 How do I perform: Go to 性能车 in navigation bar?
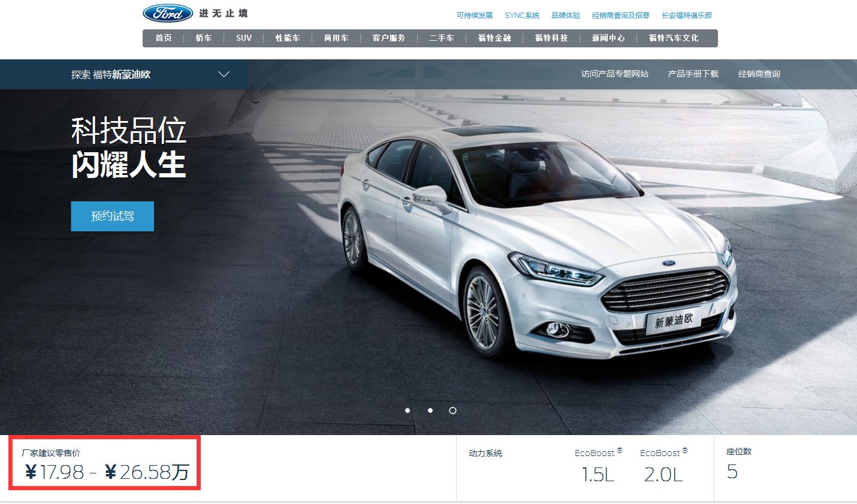pos(288,38)
